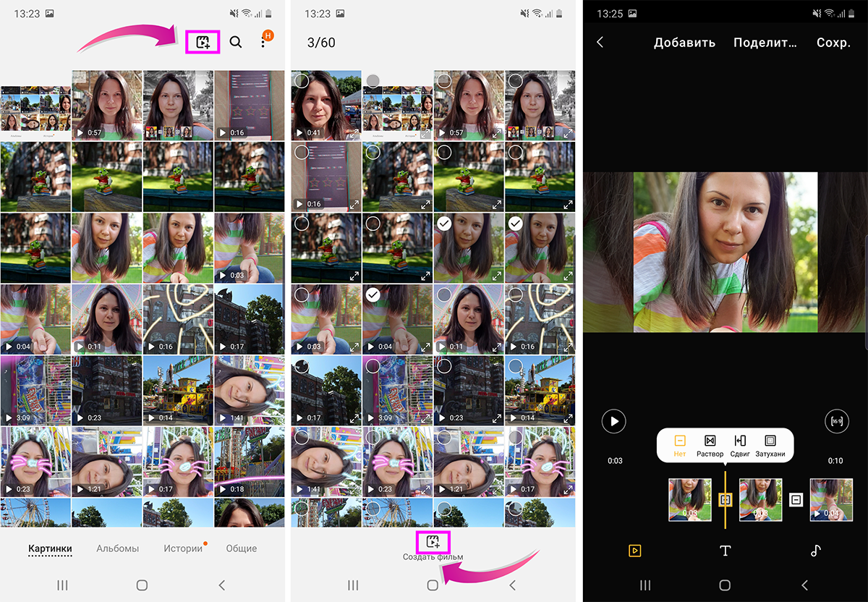Open the text tool T icon
Screen dimensions: 868x602
coord(726,551)
